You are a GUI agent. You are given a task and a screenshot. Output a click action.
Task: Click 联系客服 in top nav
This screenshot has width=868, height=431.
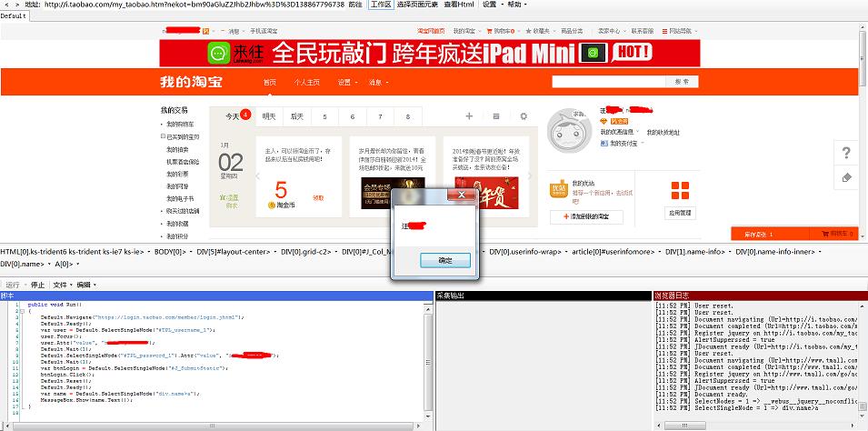643,31
